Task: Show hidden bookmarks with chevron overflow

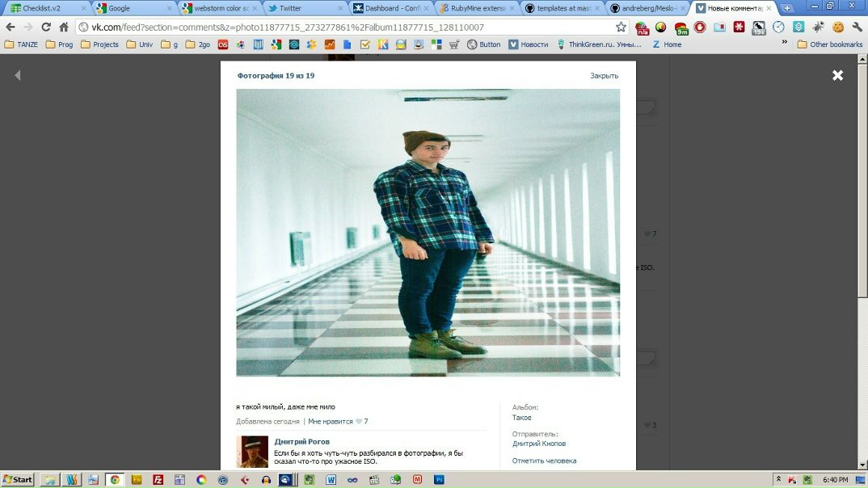Action: (x=783, y=42)
